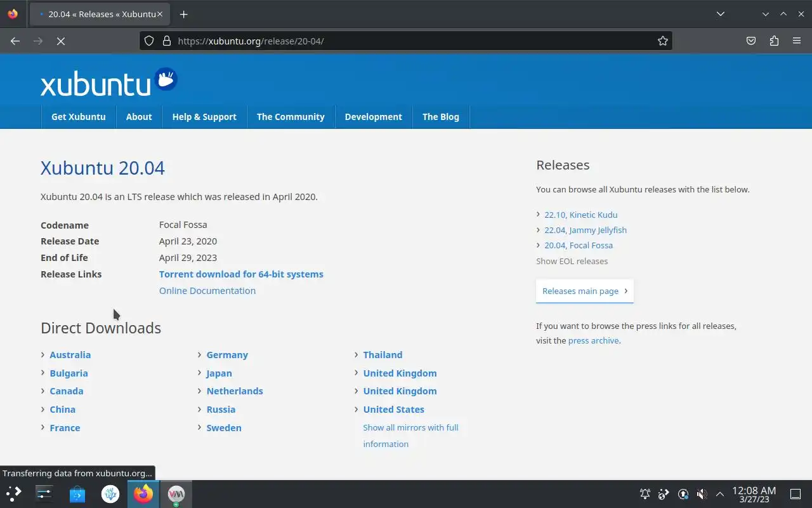Switch to Firefox in the taskbar
812x508 pixels.
[143, 493]
